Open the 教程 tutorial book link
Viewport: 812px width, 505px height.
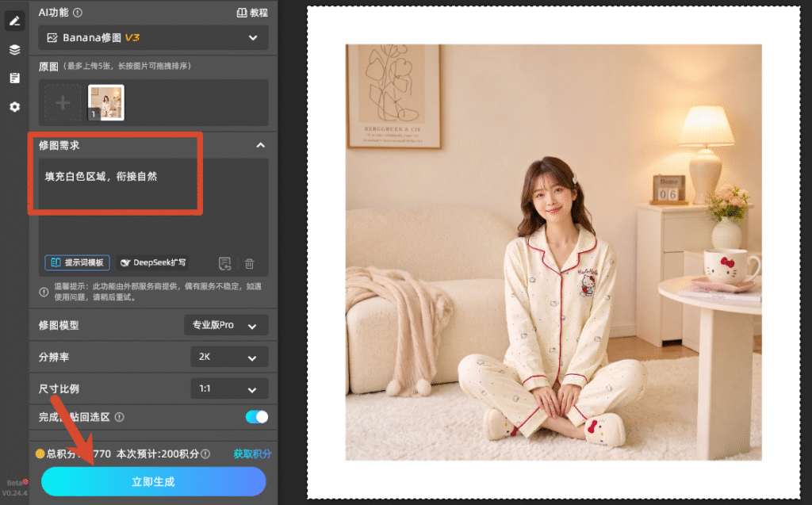[252, 13]
